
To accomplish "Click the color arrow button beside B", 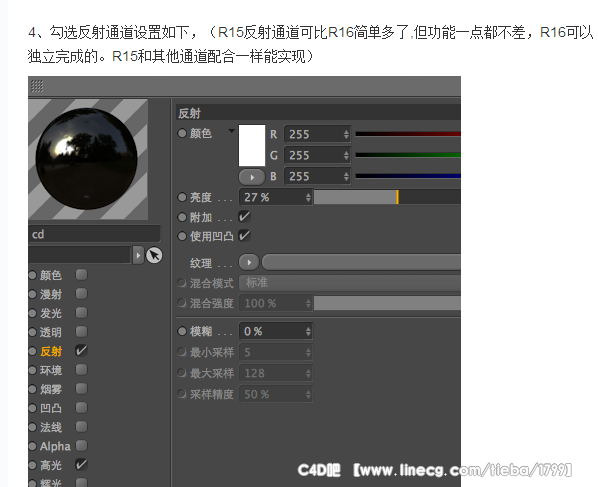I will point(252,177).
